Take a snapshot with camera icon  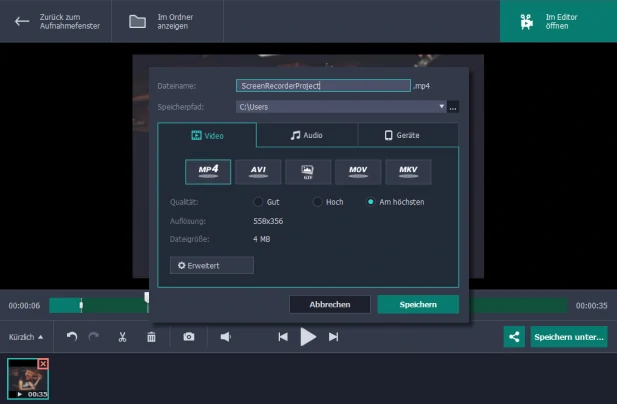point(189,337)
